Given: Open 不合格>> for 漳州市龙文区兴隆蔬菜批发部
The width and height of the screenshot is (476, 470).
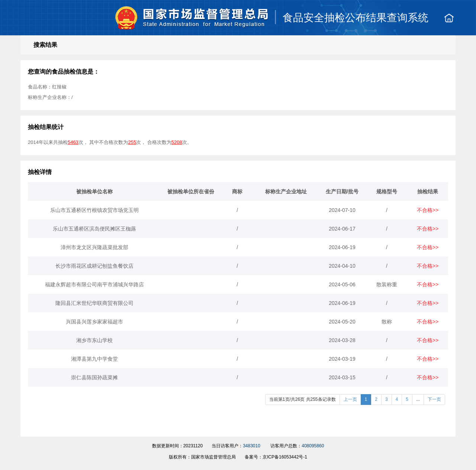Looking at the screenshot, I should tap(428, 248).
